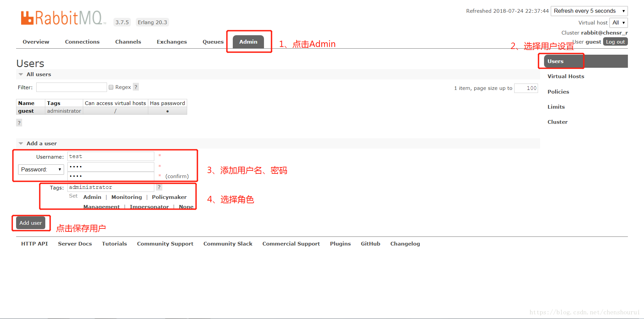The width and height of the screenshot is (644, 319).
Task: Set tag to Monitoring
Action: point(126,197)
